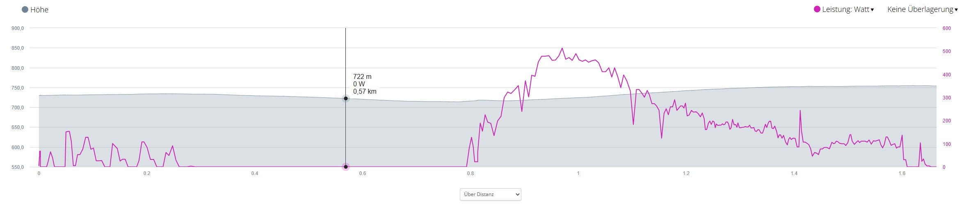Click the power spike near 1.4 km
This screenshot has width=980, height=210.
[x=800, y=111]
